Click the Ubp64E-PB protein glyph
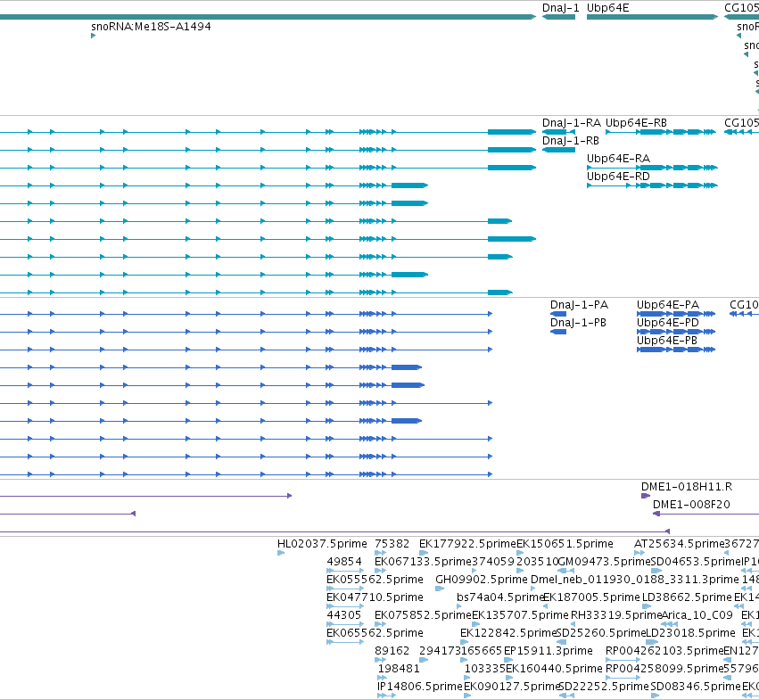 pyautogui.click(x=676, y=350)
